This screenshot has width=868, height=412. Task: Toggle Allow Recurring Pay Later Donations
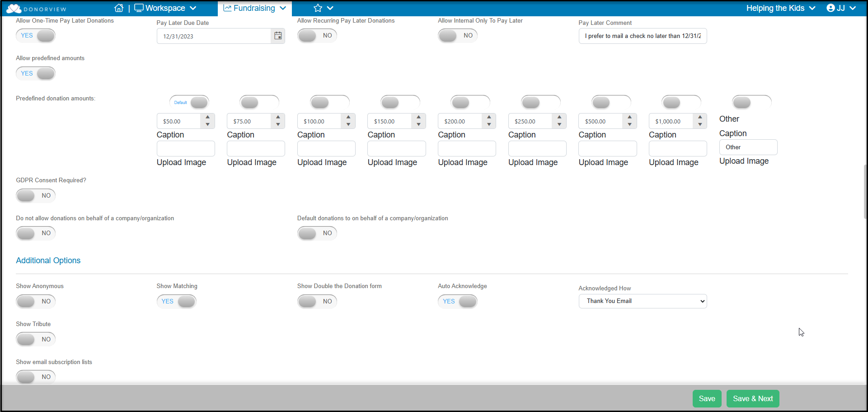pos(317,35)
